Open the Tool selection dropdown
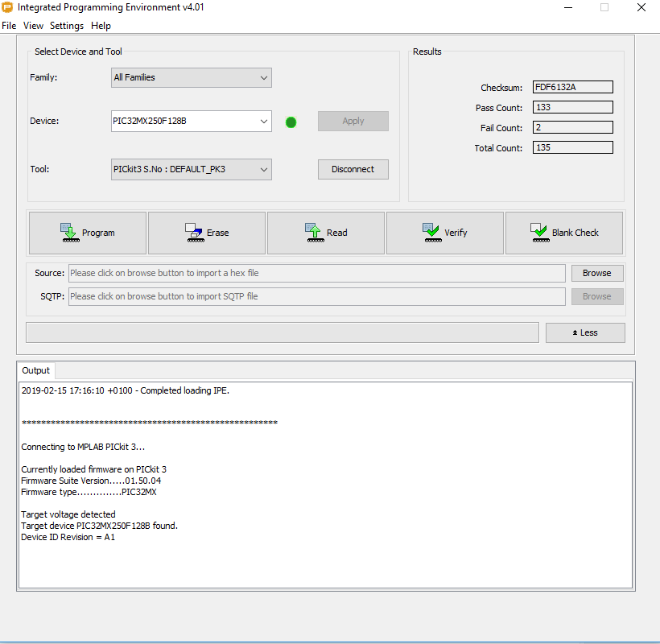 (191, 170)
